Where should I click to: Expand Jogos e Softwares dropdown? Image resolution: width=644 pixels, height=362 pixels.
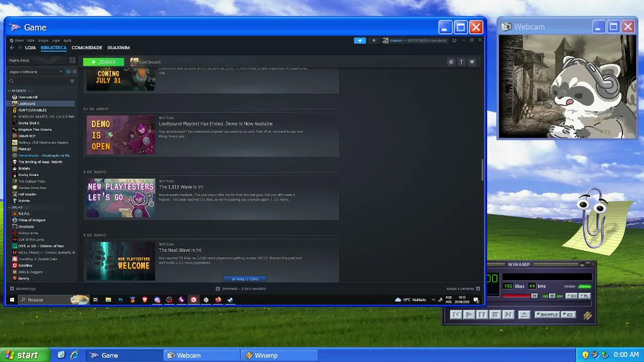[61, 72]
